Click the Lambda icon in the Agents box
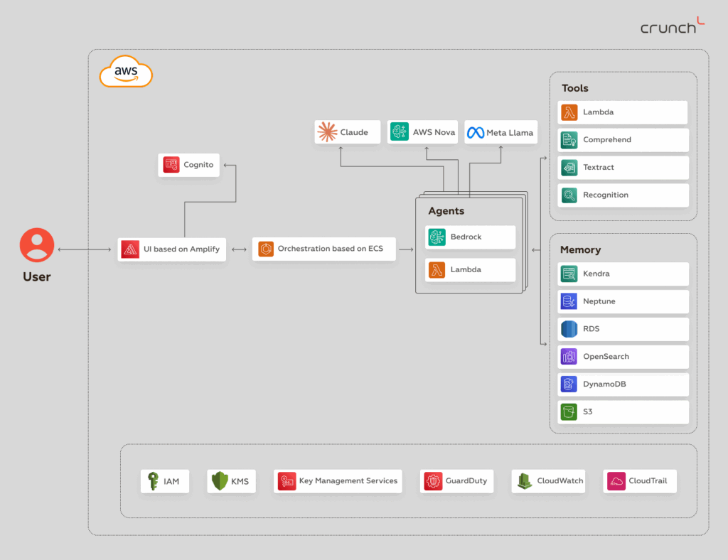 point(437,269)
